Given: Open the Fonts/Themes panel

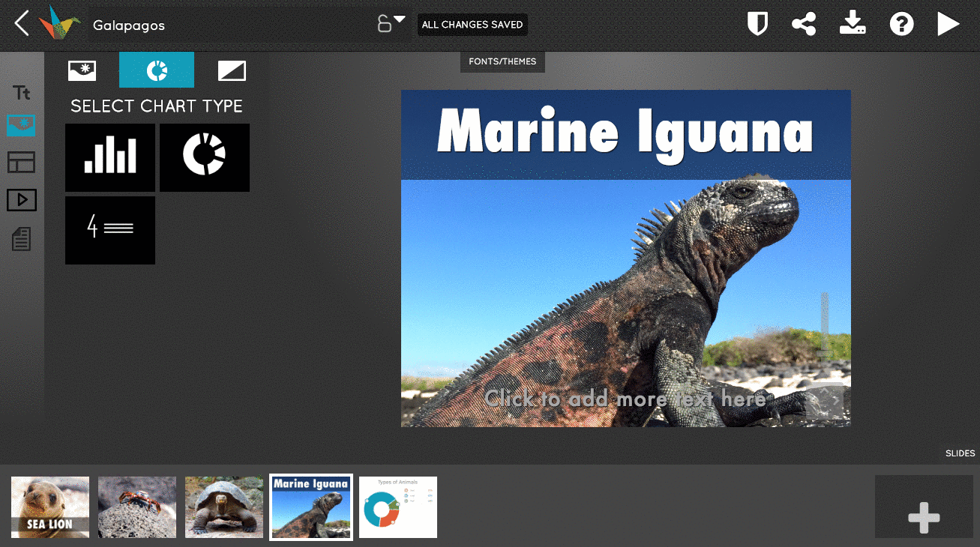Looking at the screenshot, I should [502, 61].
